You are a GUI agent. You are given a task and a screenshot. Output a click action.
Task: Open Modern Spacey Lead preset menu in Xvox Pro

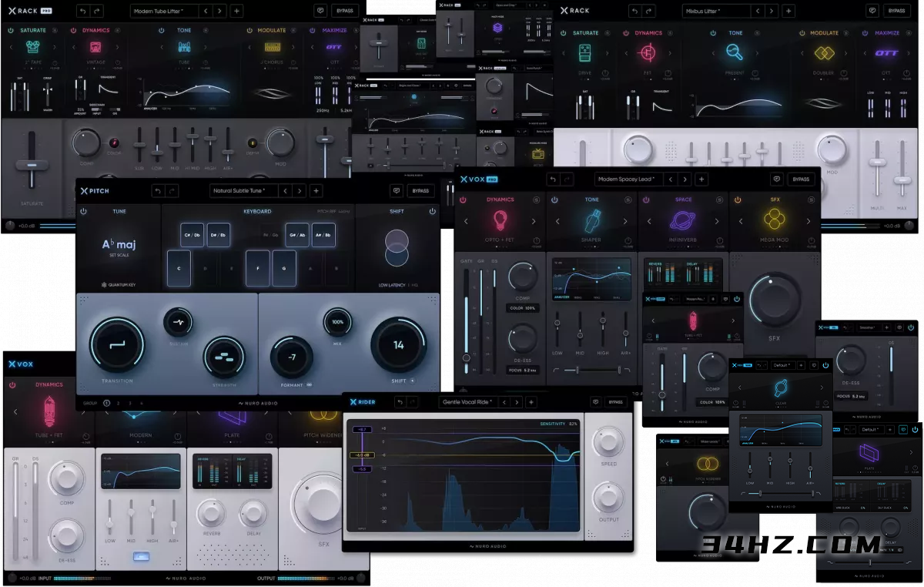[628, 179]
